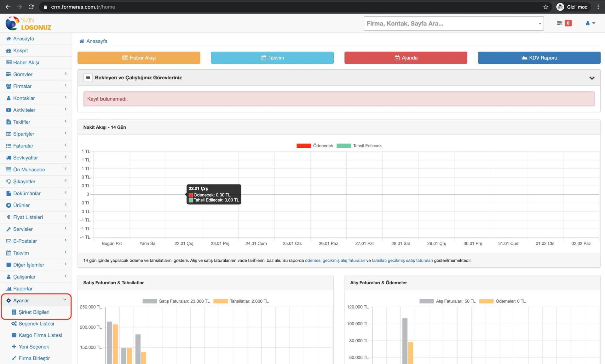Click the E-Postalar envelope icon
This screenshot has width=605, height=364.
tap(9, 241)
